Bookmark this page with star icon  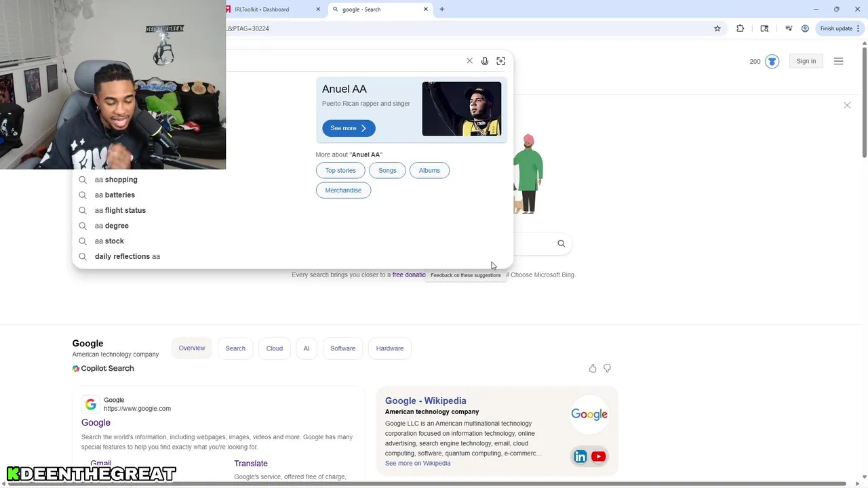[717, 28]
